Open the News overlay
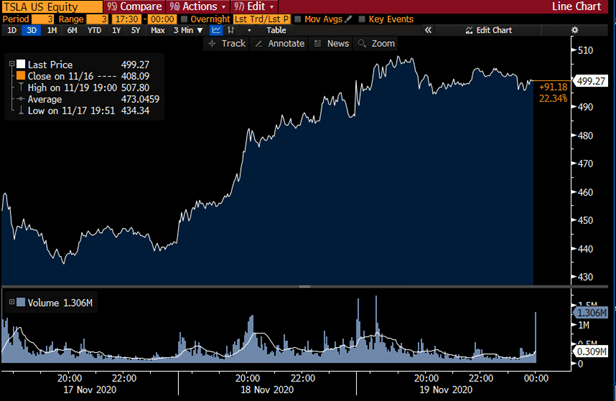The height and width of the screenshot is (401, 616). 332,44
